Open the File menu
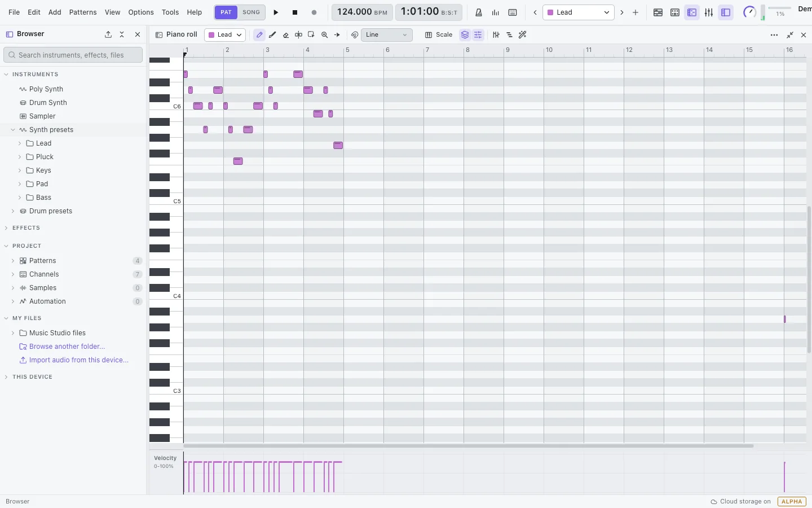812x508 pixels. [x=14, y=12]
